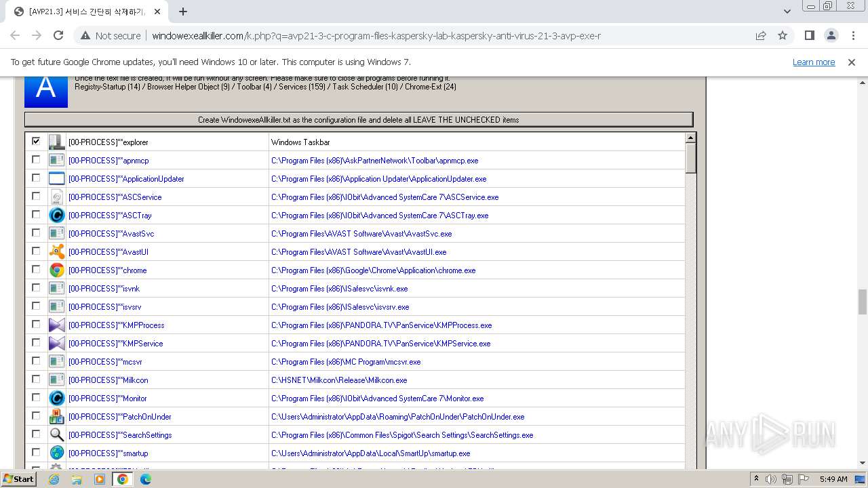Open a new tab with plus button
The width and height of the screenshot is (868, 488).
(183, 12)
